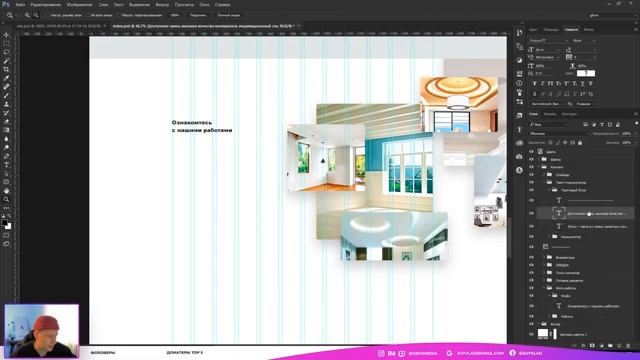Click zoom-out magnifier in options bar
Viewport: 640px width, 360px height.
click(x=36, y=15)
